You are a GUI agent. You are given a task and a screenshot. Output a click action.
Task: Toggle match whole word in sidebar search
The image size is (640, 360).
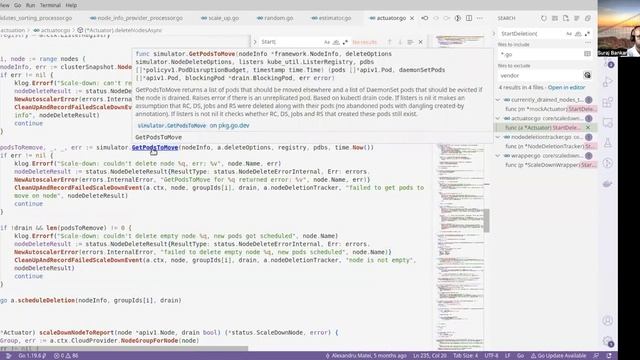coord(578,33)
